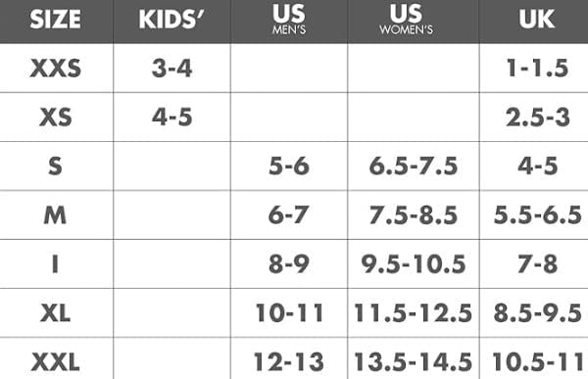Viewport: 588px width, 379px height.
Task: Select the KIDS' column header
Action: pos(171,20)
